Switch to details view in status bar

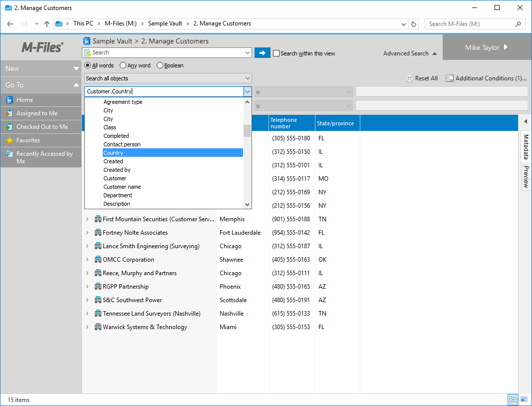coord(513,400)
